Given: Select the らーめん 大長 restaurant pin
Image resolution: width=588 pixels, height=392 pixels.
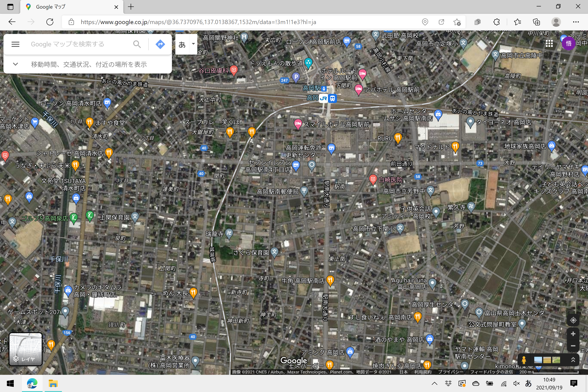Looking at the screenshot, I should (x=193, y=293).
